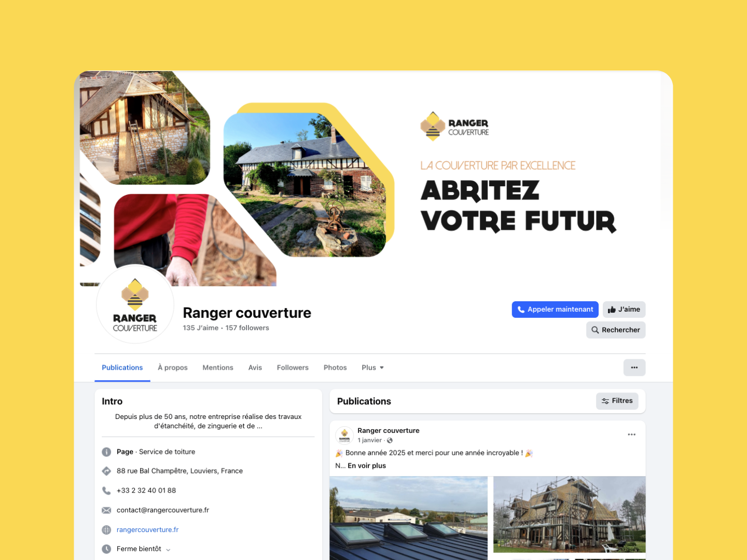This screenshot has height=560, width=747.
Task: Click the envelope icon next to contact email
Action: click(x=106, y=510)
